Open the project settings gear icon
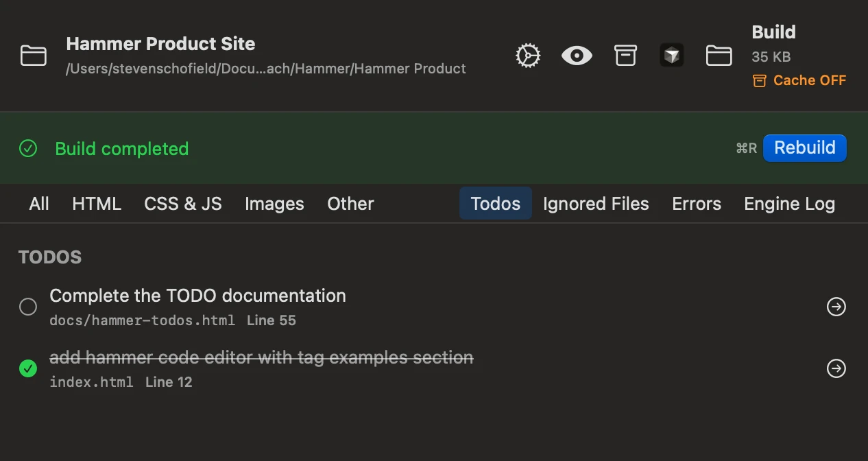Image resolution: width=868 pixels, height=461 pixels. (527, 56)
